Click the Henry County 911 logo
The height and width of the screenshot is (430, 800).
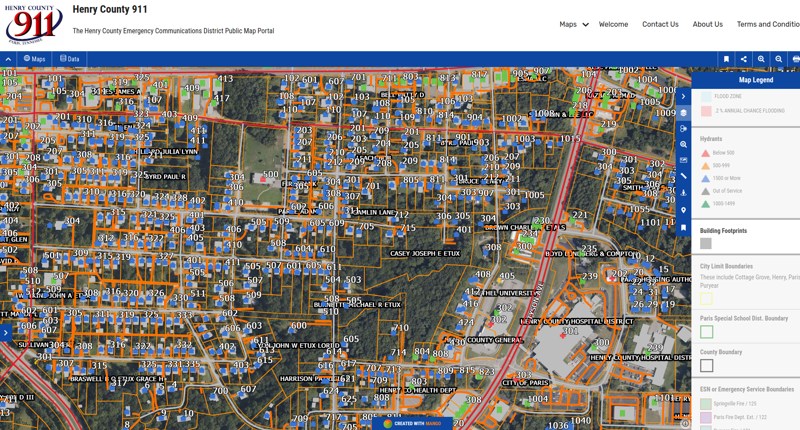(33, 24)
